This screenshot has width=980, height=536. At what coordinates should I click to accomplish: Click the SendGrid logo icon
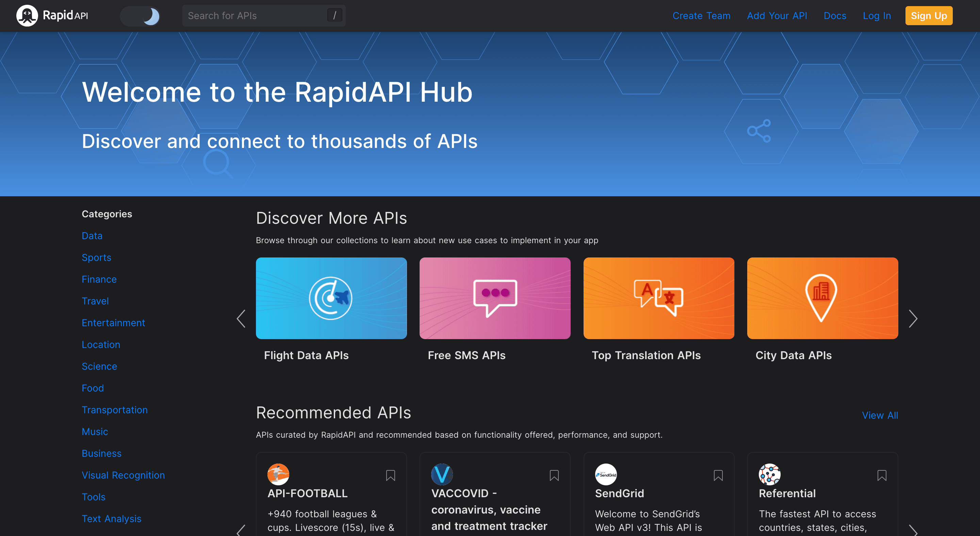pos(606,474)
